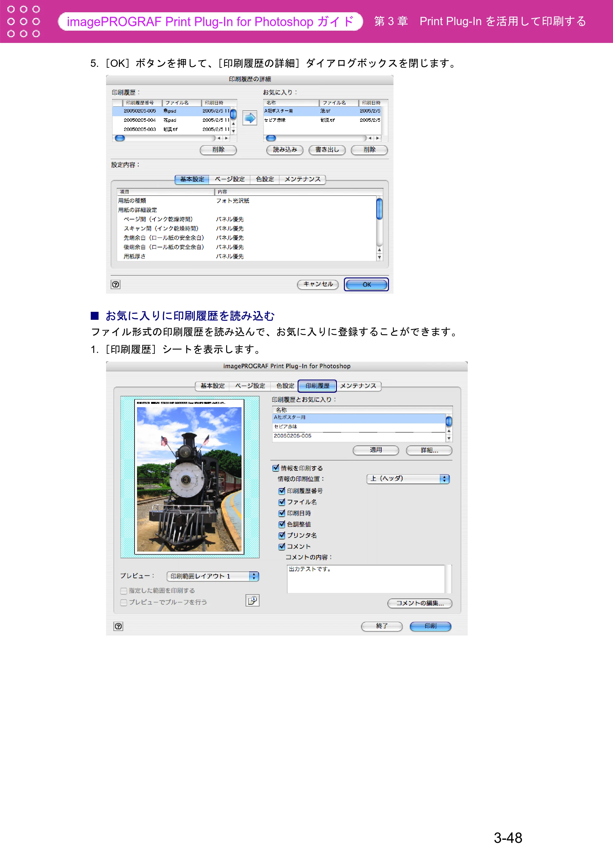Switch to 基本設定 tab in details dialog
The height and width of the screenshot is (868, 613).
pyautogui.click(x=192, y=179)
